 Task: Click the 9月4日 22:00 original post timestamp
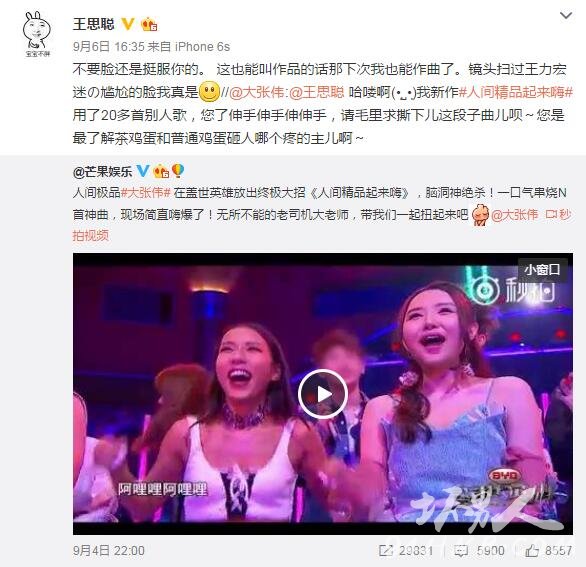109,551
